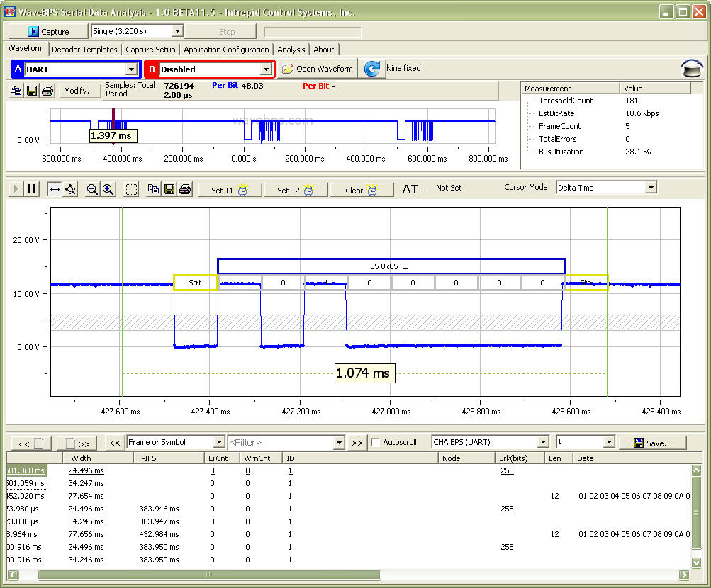The height and width of the screenshot is (588, 711).
Task: Open the Application Configuration tab
Action: click(x=226, y=50)
